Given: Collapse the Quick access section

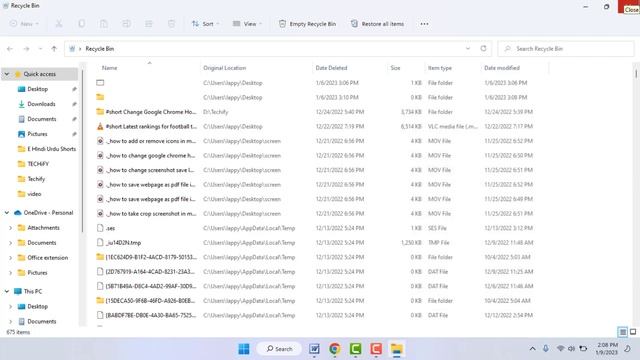Looking at the screenshot, I should pos(7,74).
